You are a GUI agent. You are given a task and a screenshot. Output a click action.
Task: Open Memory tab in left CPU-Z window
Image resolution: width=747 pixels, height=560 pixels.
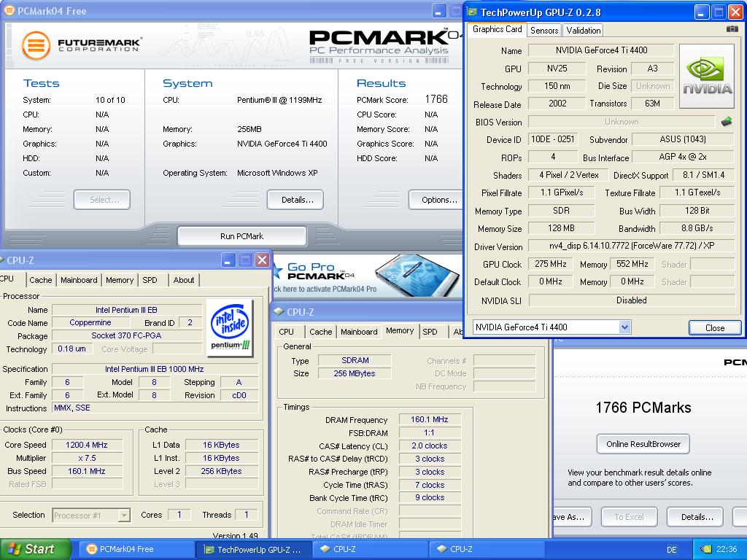120,280
